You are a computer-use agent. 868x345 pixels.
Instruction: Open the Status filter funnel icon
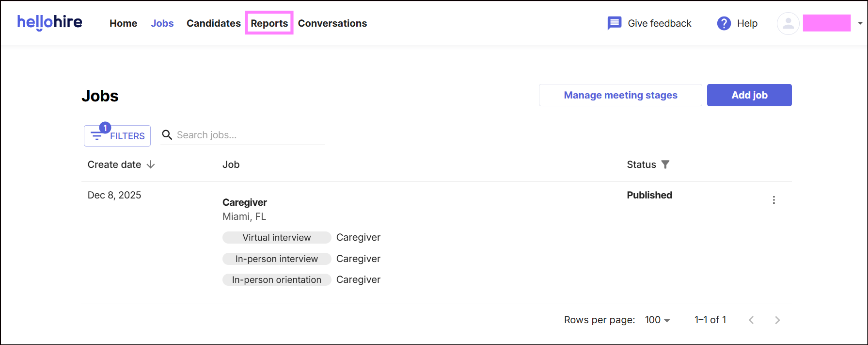[x=665, y=164]
